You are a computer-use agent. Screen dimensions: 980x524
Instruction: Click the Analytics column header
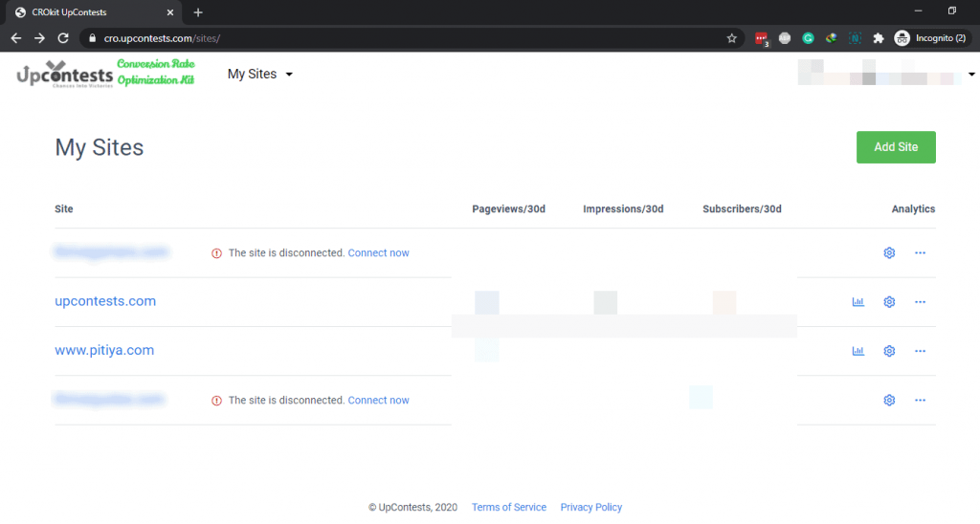913,209
